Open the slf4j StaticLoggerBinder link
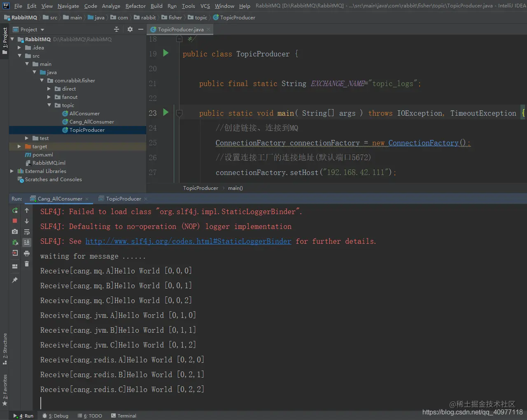527x420 pixels. coord(188,241)
